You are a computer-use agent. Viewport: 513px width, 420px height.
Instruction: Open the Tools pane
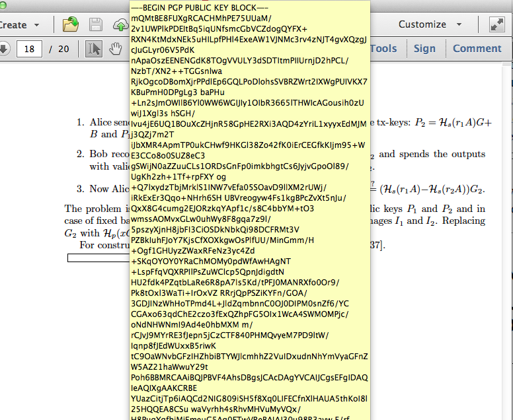(383, 49)
